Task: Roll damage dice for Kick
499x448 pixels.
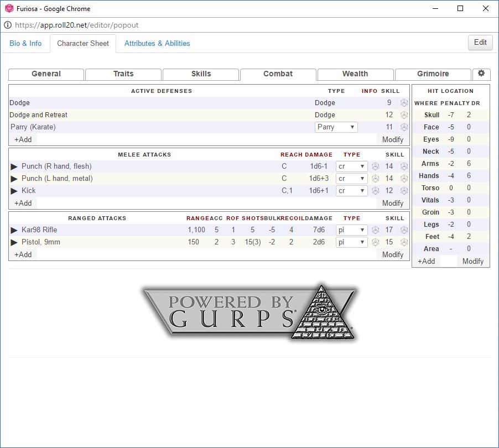Action: click(376, 191)
